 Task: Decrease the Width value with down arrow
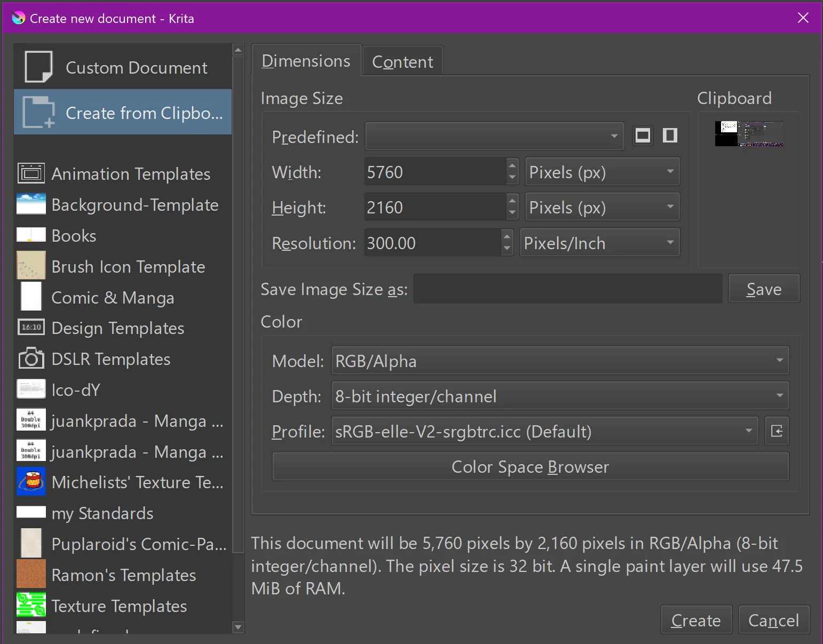[x=512, y=179]
